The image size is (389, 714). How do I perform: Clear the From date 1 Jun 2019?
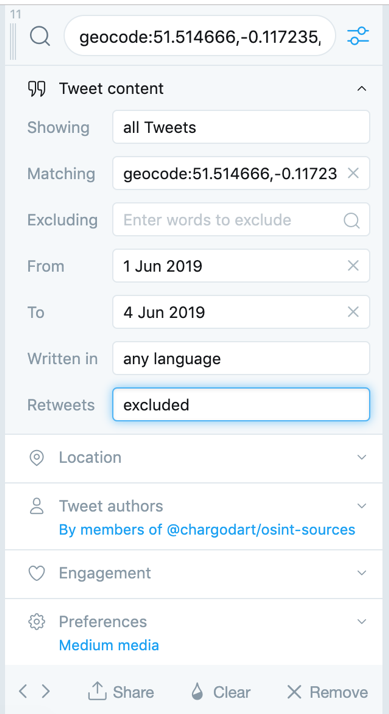coord(353,265)
